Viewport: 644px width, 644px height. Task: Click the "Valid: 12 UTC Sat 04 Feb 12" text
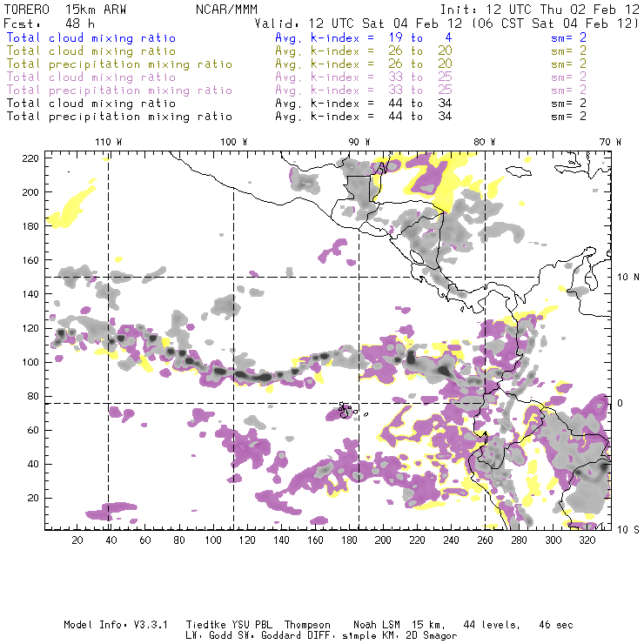(358, 23)
